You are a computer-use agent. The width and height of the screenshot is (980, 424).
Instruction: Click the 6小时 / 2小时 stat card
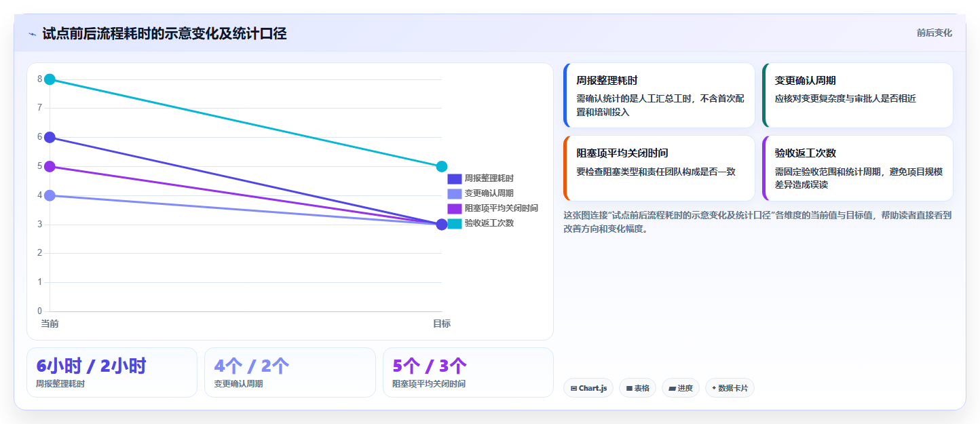click(112, 372)
